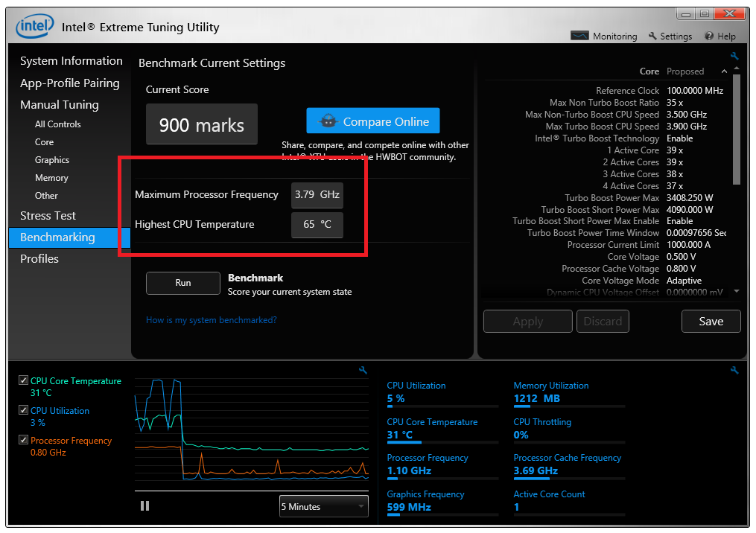Click CPU Throttling 0% readout
The width and height of the screenshot is (756, 533).
521,435
